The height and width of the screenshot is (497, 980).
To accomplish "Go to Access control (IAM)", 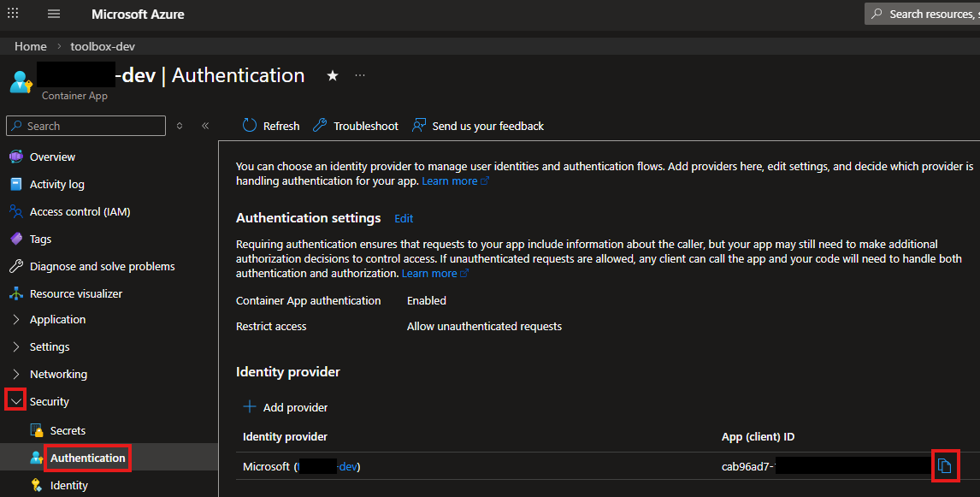I will [x=80, y=212].
